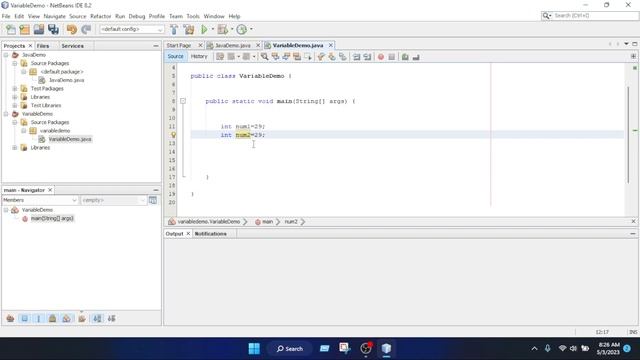Click the Open Project toolbar icon
Screen dimensions: 640x360
coord(39,29)
